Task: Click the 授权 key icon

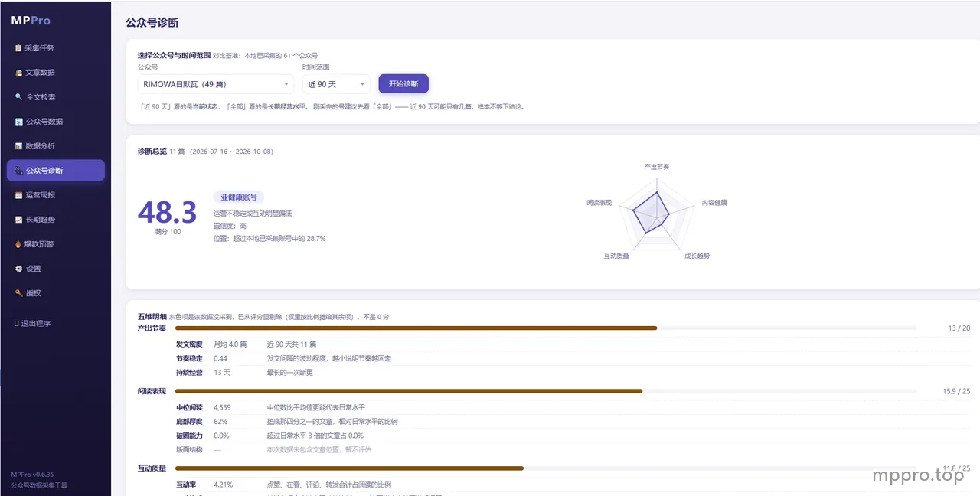Action: [x=18, y=293]
